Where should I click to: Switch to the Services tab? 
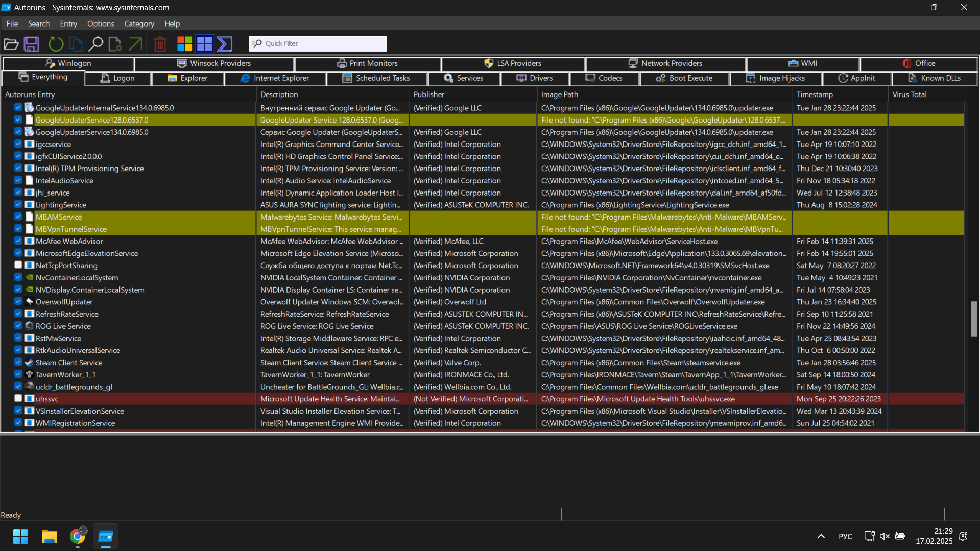(464, 78)
